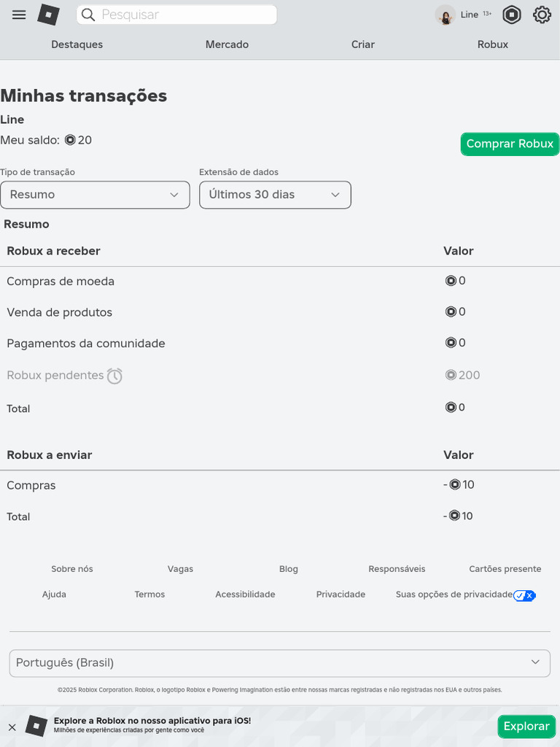Viewport: 560px width, 747px height.
Task: Go to the Mercado tab
Action: [227, 44]
